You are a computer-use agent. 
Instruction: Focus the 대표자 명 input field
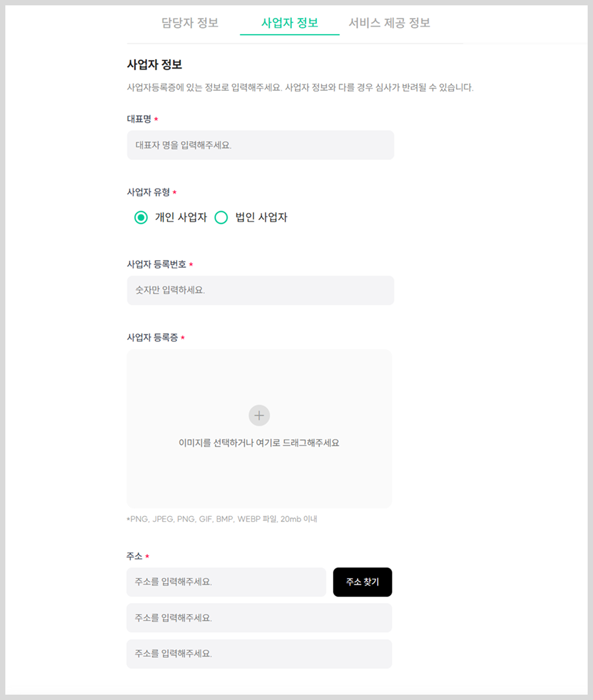(x=261, y=145)
